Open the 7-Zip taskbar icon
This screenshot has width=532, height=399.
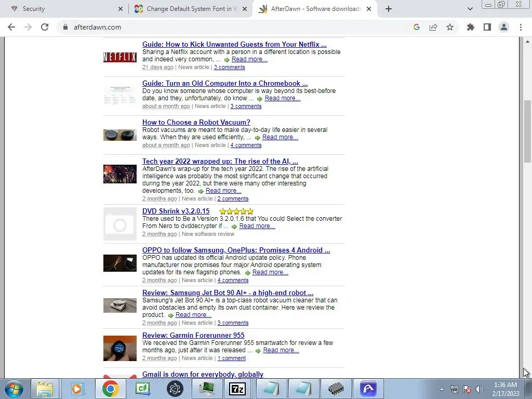pyautogui.click(x=237, y=389)
